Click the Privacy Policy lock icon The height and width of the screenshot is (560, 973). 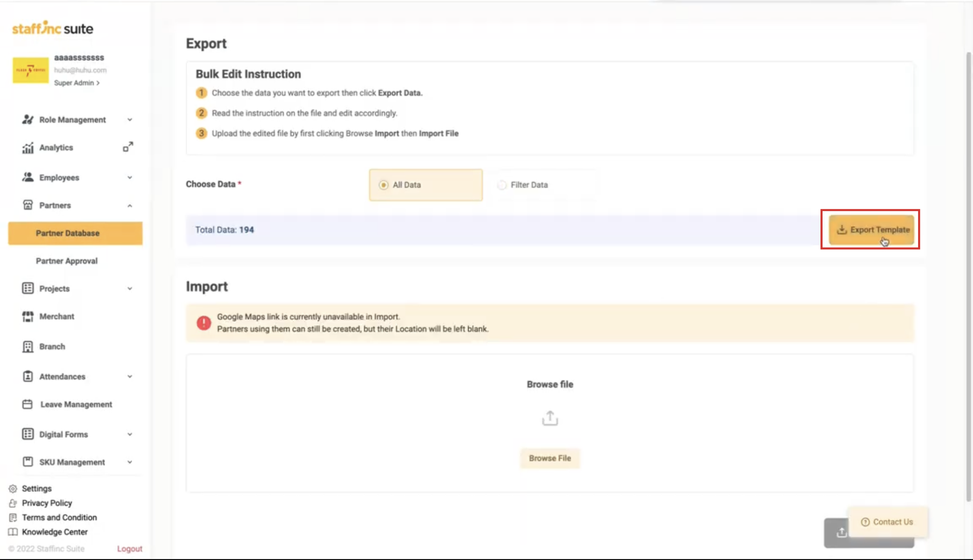pyautogui.click(x=13, y=503)
